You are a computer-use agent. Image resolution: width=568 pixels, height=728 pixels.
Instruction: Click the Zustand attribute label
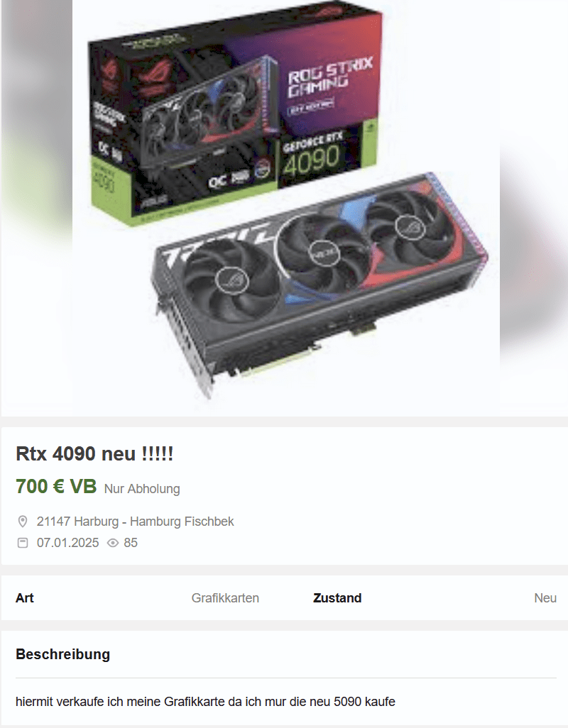click(337, 598)
